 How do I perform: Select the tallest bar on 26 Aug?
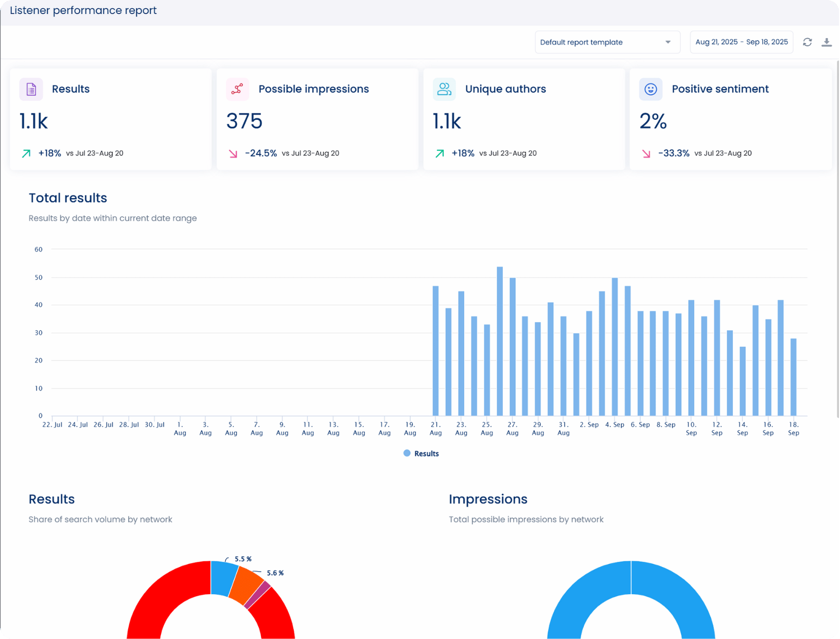(500, 340)
